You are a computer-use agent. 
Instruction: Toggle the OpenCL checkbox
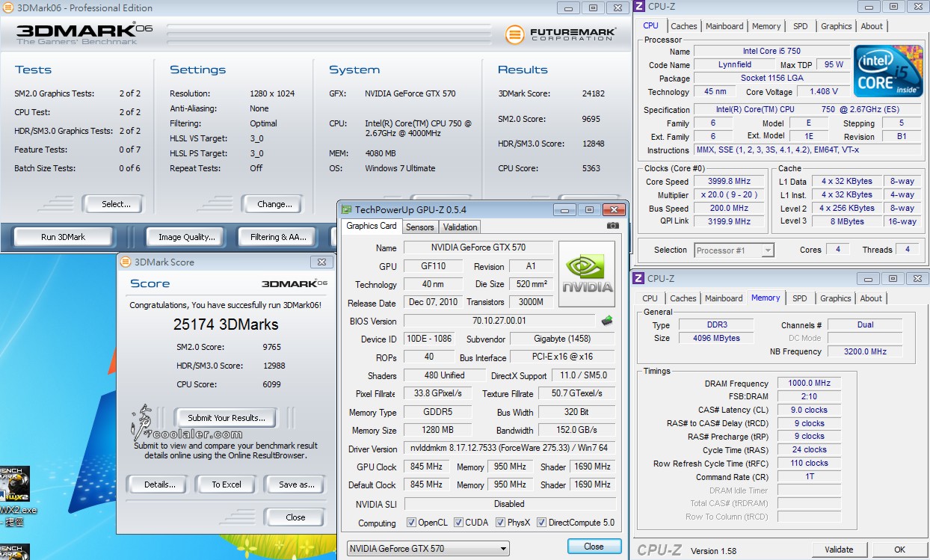coord(411,523)
